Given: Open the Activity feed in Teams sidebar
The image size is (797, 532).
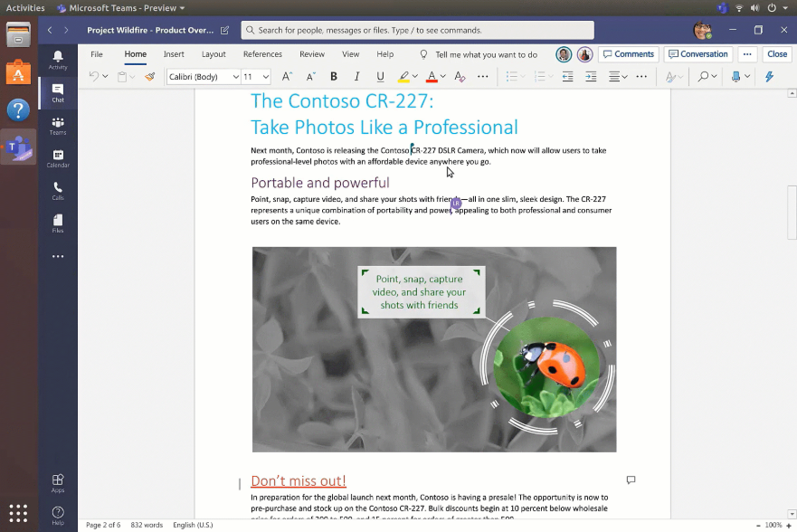Looking at the screenshot, I should pyautogui.click(x=58, y=60).
